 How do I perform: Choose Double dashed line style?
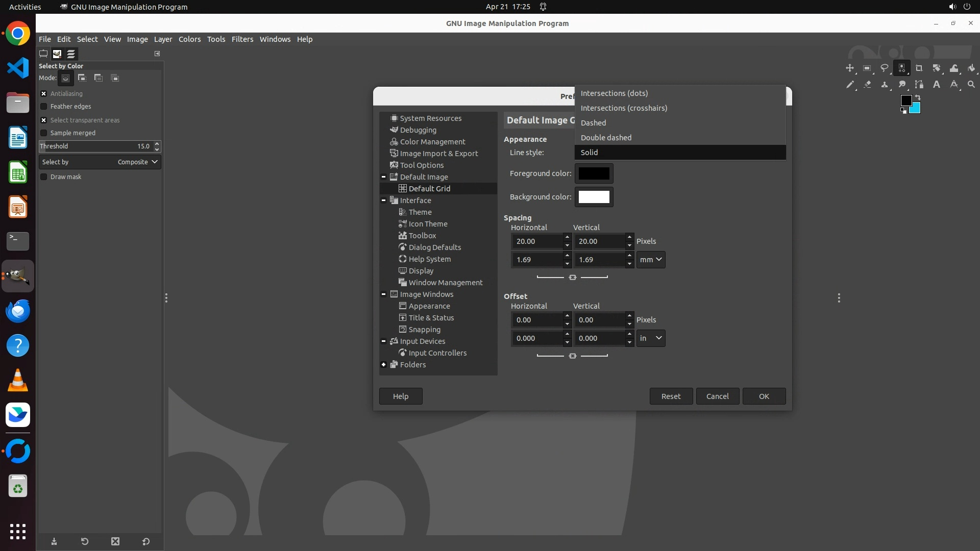coord(606,138)
